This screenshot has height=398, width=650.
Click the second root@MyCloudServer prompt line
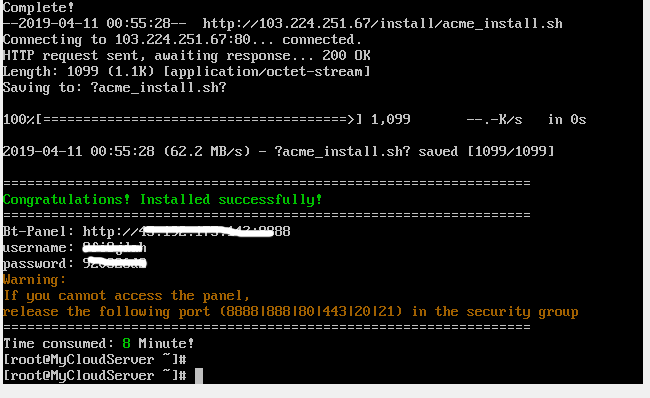[x=95, y=376]
